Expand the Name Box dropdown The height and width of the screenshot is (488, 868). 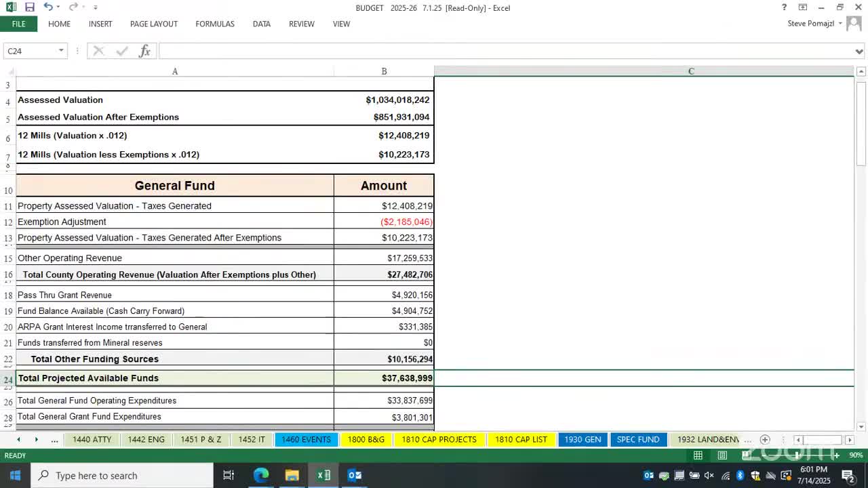61,51
